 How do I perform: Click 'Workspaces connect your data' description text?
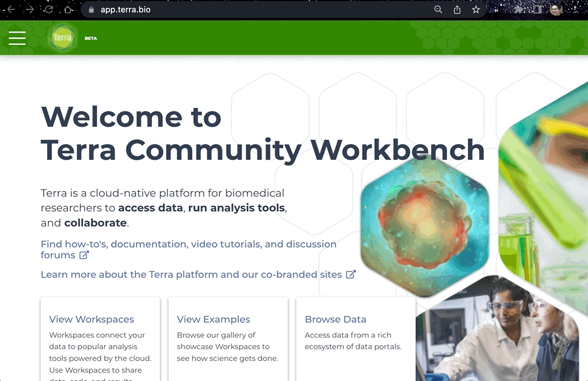pyautogui.click(x=100, y=357)
